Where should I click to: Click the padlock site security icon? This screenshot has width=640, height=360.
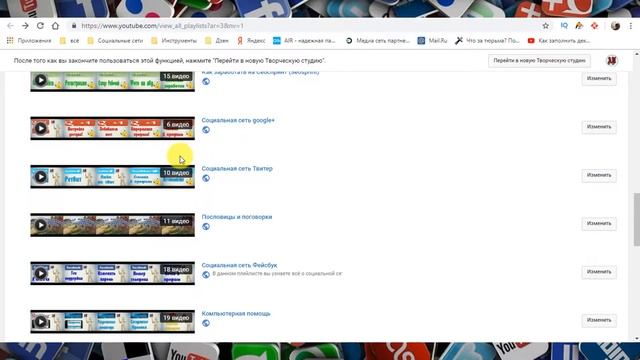click(74, 26)
